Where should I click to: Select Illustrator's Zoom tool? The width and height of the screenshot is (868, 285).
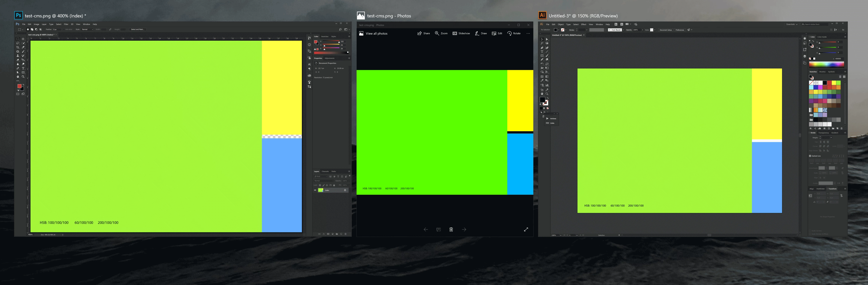547,94
